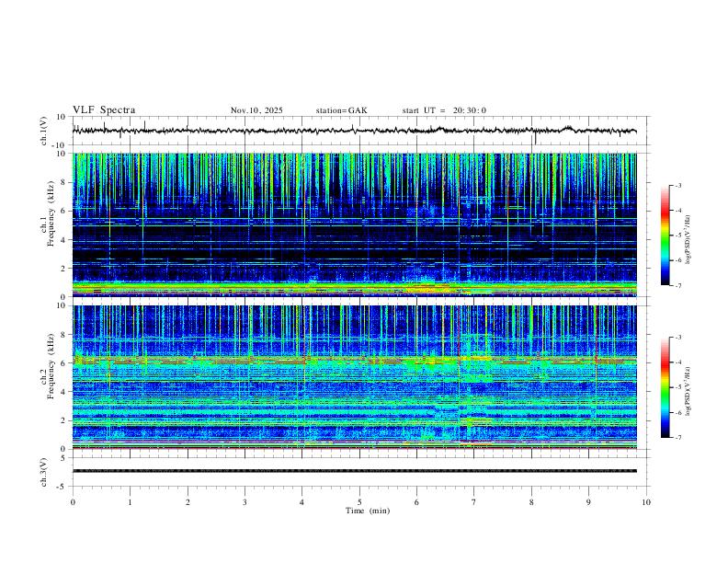
Task: Click upper colorbar's 'log(PSD)(V²/Hz)' label
Action: click(x=688, y=239)
